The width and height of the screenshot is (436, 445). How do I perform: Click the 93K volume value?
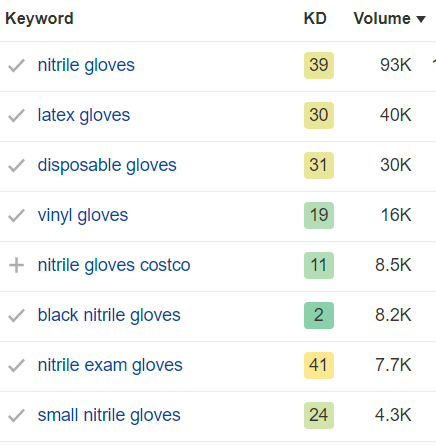pyautogui.click(x=396, y=65)
